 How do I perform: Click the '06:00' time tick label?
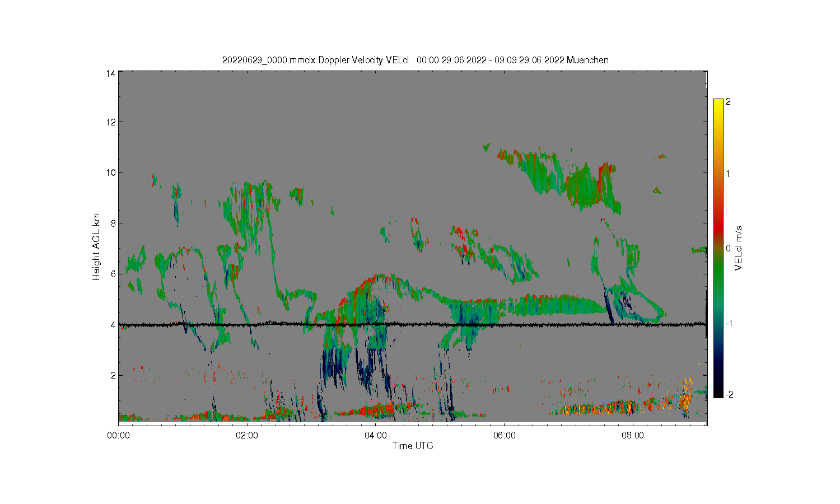504,435
